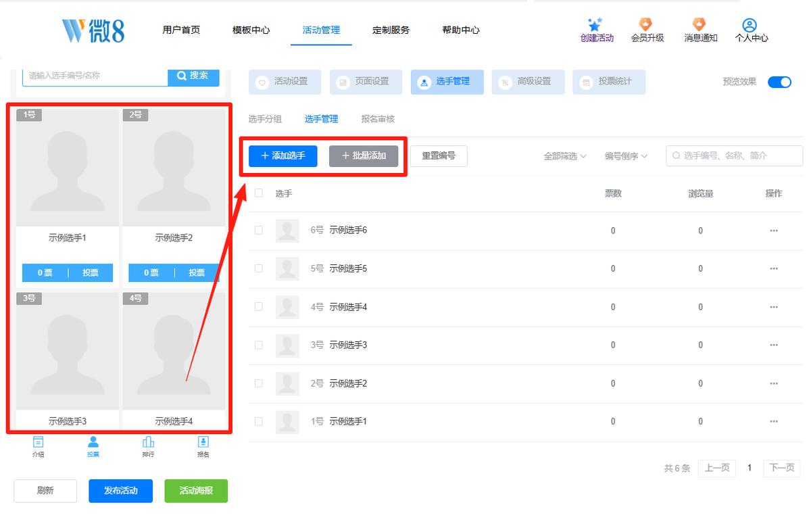
Task: Click the preview 搜索 button
Action: (193, 76)
